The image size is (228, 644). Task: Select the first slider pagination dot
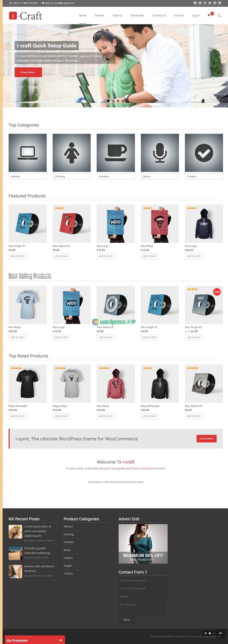tap(108, 101)
